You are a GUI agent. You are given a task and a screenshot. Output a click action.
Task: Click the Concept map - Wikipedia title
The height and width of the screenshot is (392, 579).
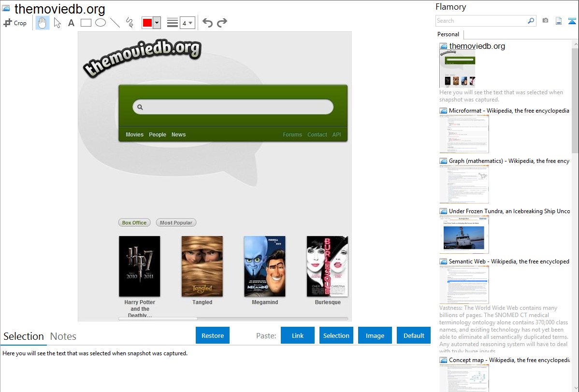[x=509, y=360]
